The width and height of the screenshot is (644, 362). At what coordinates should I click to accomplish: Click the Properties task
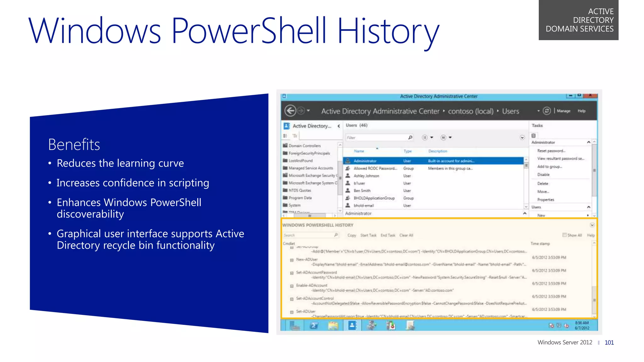tap(546, 200)
